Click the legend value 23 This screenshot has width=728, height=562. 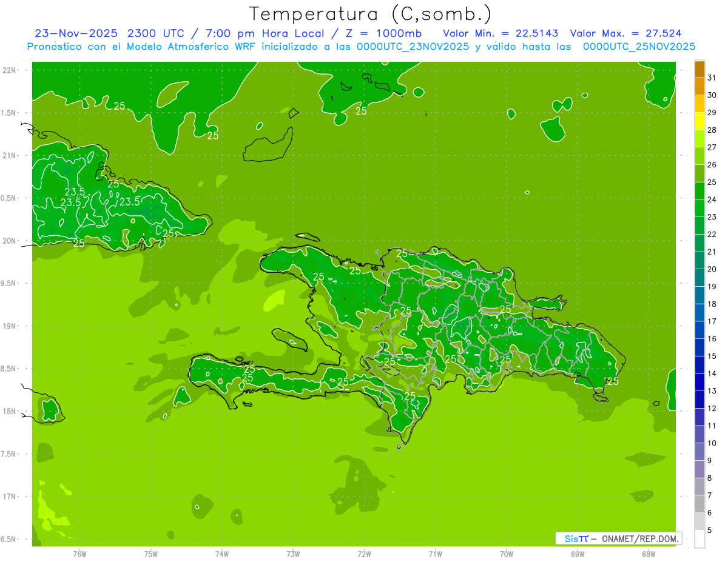click(712, 217)
